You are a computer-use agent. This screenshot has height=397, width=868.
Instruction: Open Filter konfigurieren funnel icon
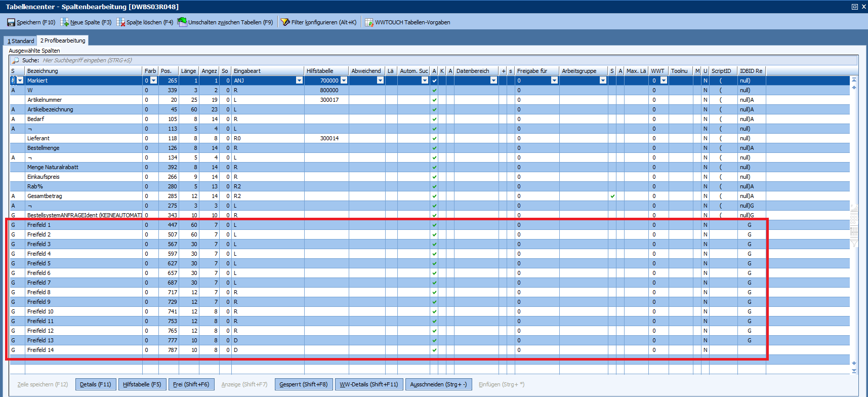[x=285, y=22]
